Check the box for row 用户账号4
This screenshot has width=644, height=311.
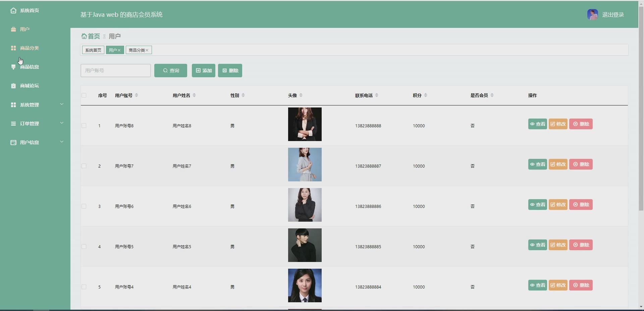click(84, 287)
